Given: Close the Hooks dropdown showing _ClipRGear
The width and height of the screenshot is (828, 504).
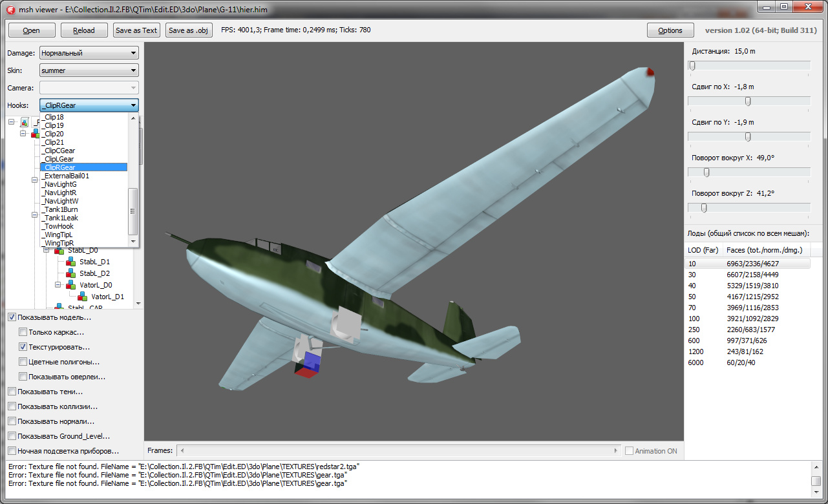Looking at the screenshot, I should click(89, 105).
